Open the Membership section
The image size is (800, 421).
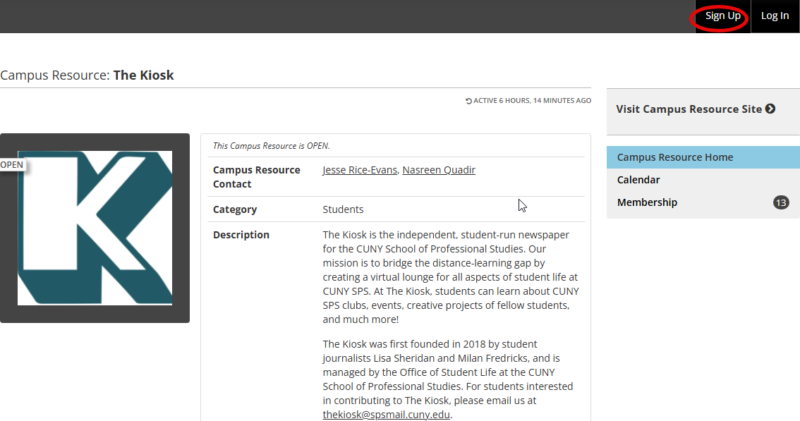(703, 202)
